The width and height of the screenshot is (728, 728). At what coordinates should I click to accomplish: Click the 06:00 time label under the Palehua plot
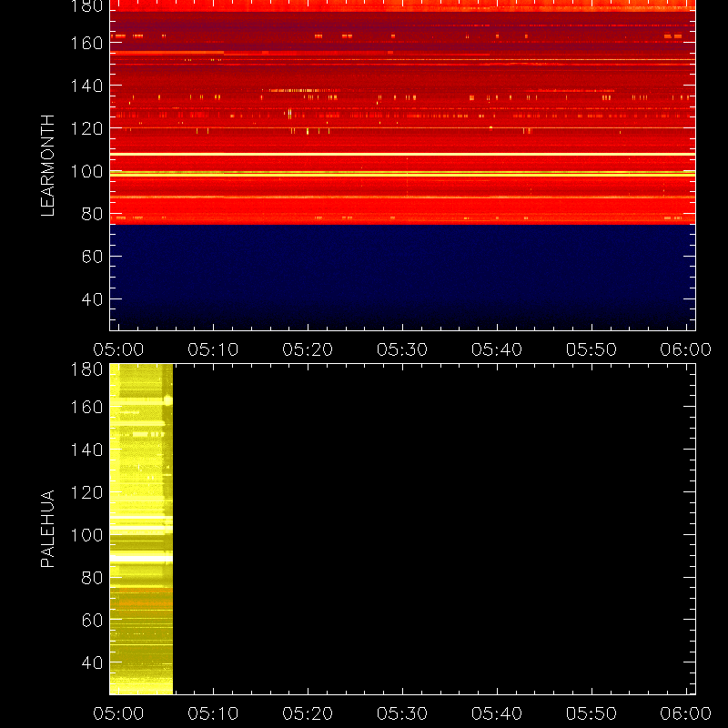tap(686, 713)
